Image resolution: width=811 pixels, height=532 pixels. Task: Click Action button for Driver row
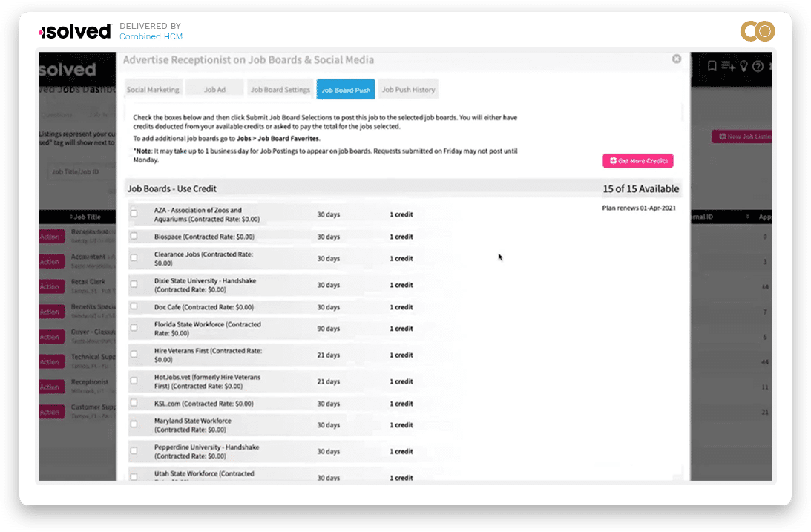51,337
